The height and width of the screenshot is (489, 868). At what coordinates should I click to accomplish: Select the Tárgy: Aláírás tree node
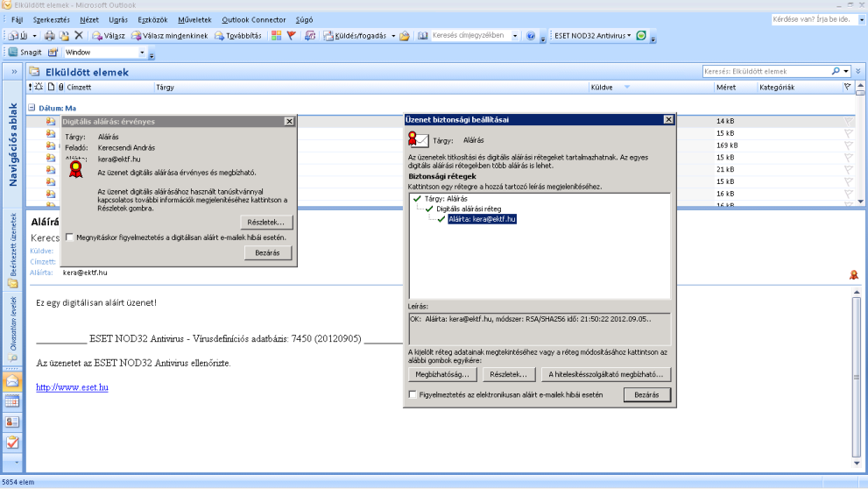[446, 198]
